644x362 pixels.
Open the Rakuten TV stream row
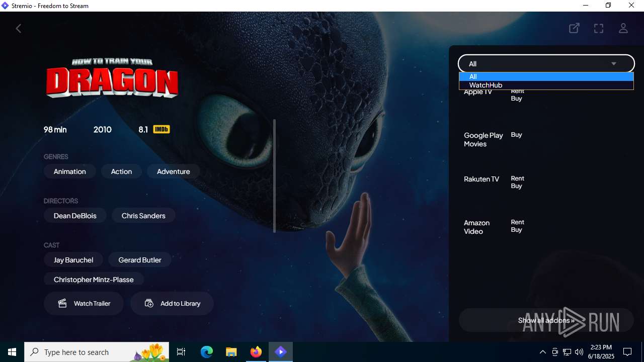(546, 182)
